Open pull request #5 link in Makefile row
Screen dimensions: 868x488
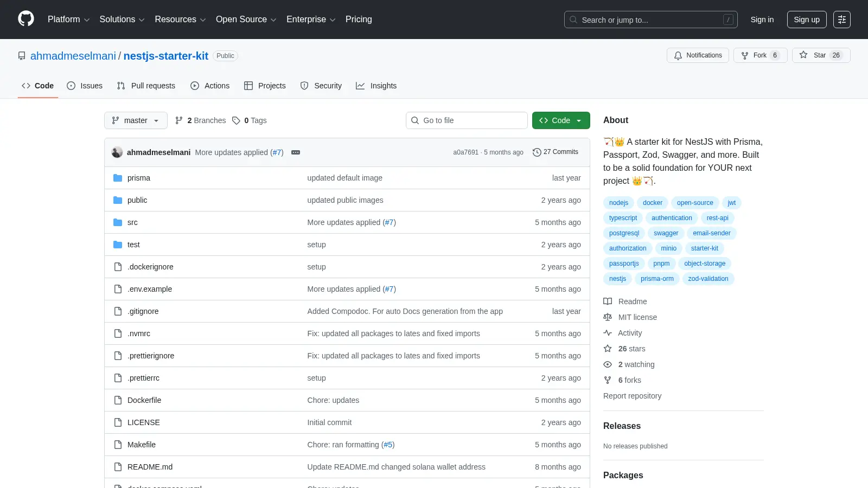(388, 445)
